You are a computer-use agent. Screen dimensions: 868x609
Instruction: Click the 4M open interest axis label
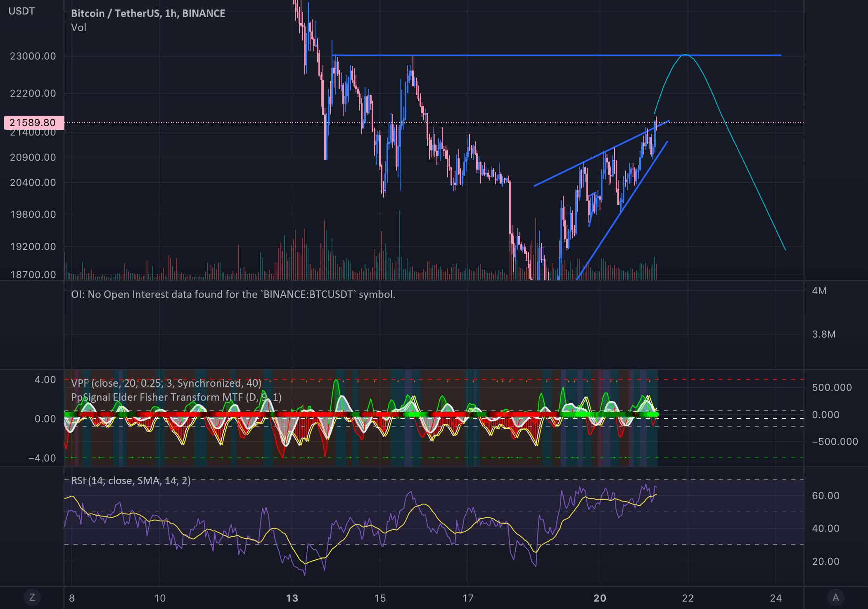point(819,291)
